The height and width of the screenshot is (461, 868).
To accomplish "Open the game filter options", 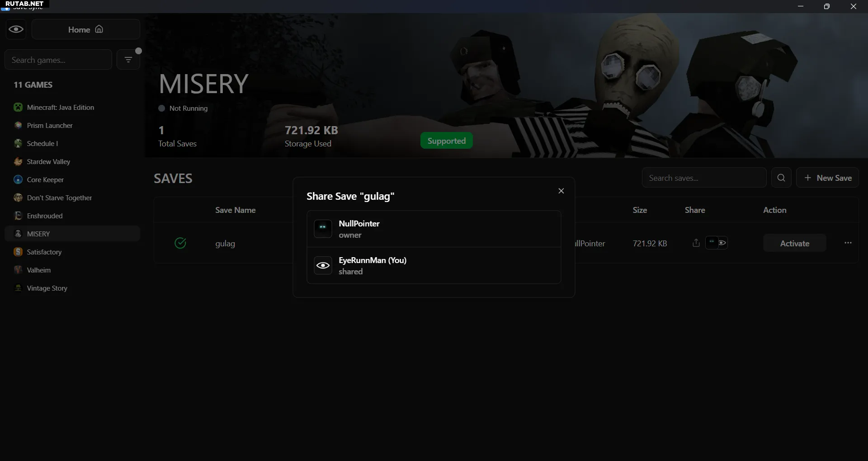I will click(128, 60).
